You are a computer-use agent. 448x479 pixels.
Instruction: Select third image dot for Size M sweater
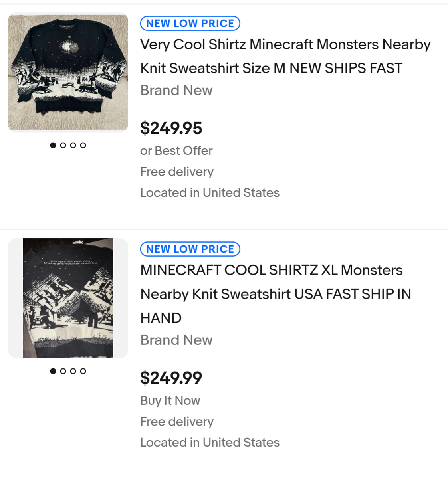click(x=73, y=145)
